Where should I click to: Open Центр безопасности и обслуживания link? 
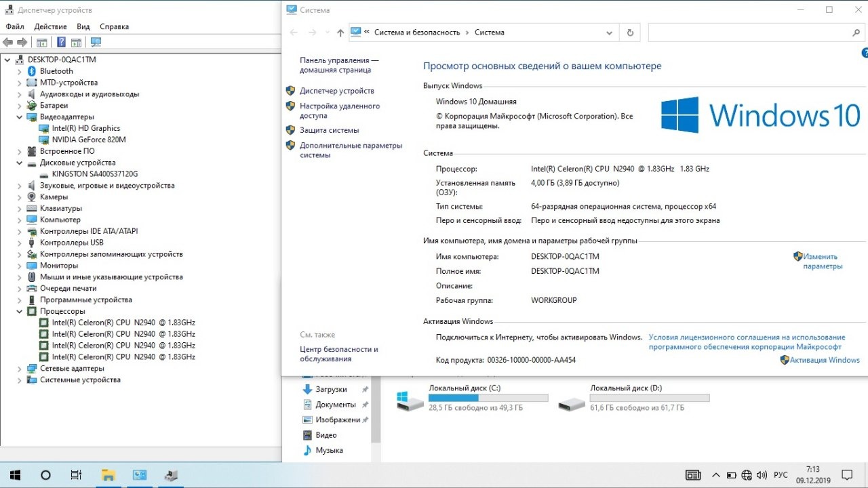tap(339, 354)
